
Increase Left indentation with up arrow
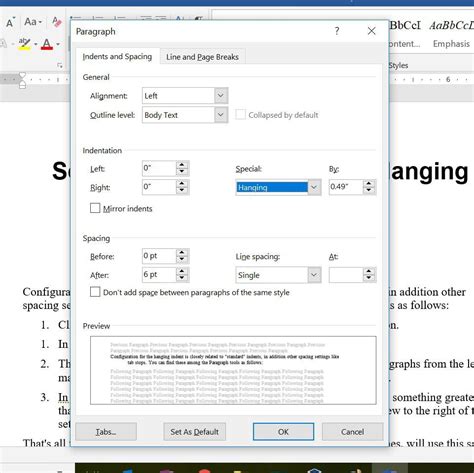(x=182, y=165)
